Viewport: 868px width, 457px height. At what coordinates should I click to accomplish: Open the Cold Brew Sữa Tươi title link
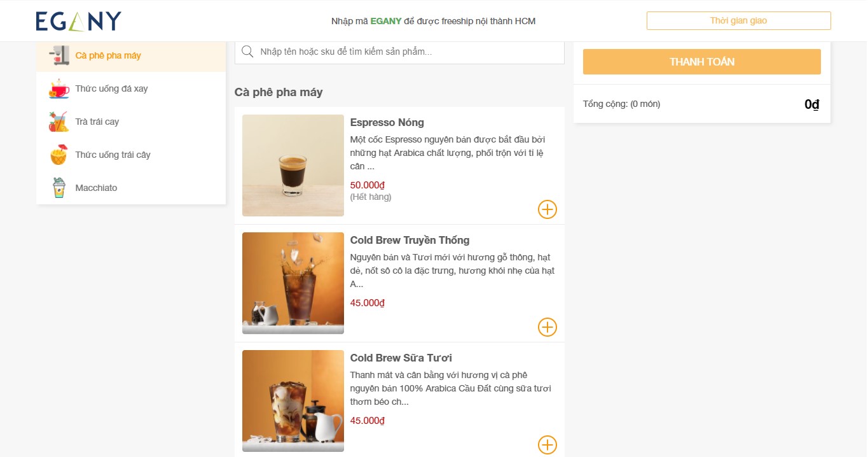(401, 358)
